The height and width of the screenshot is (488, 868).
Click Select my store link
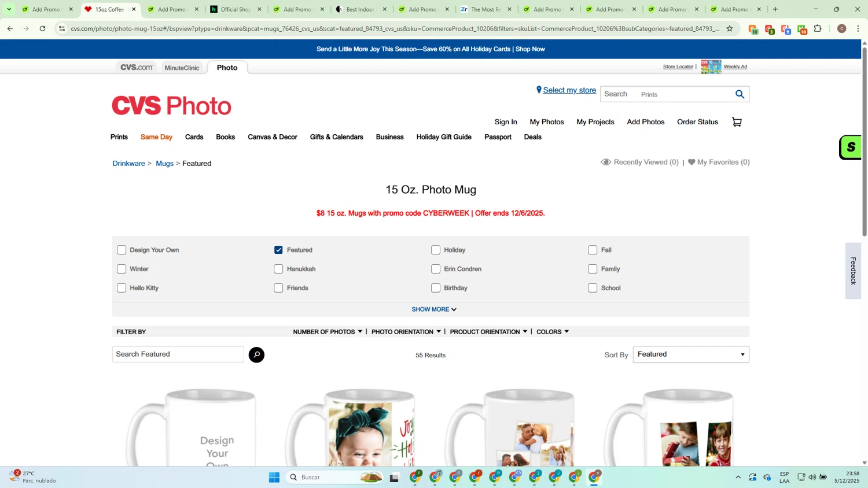click(569, 90)
